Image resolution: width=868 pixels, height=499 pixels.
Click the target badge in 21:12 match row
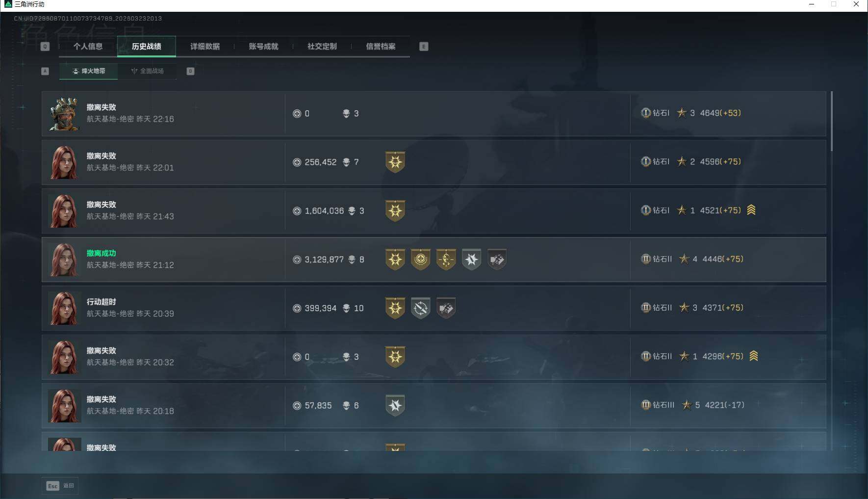tap(421, 260)
